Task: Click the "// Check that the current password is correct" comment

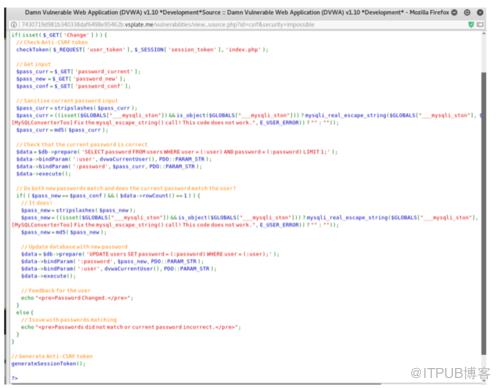Action: coord(82,144)
